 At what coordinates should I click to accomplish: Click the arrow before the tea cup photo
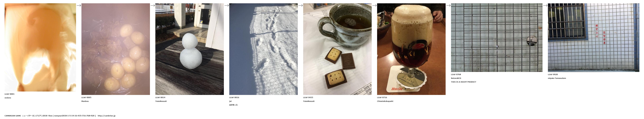point(301,6)
